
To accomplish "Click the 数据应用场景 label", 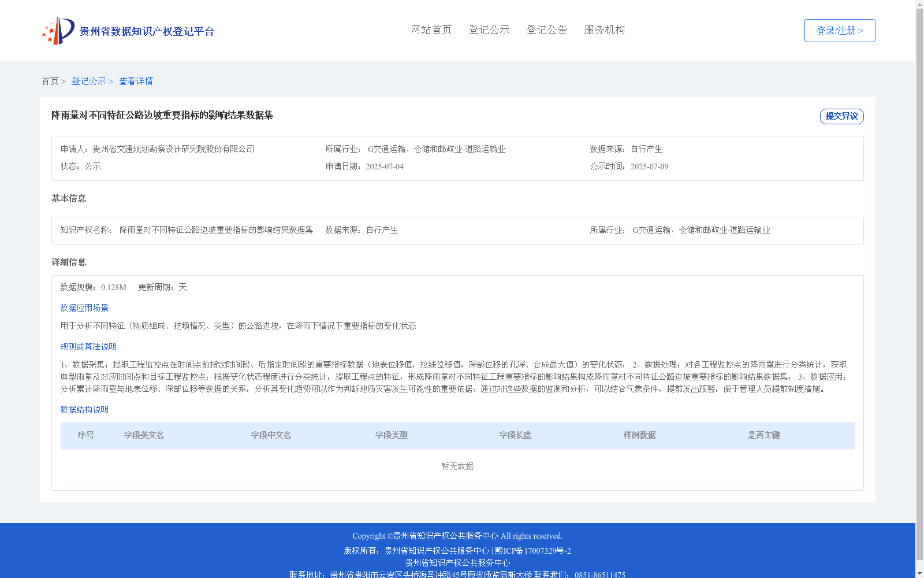I will pos(84,308).
